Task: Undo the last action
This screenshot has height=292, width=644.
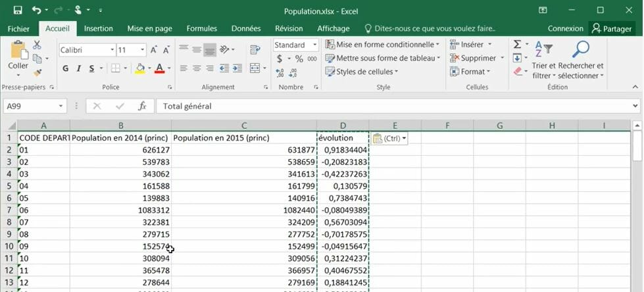Action: (36, 10)
